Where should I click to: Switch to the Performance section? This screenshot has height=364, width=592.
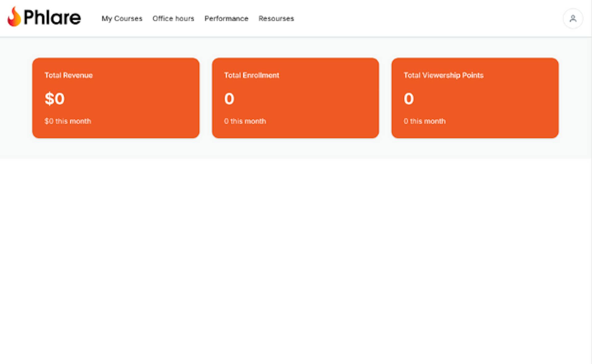pyautogui.click(x=226, y=18)
